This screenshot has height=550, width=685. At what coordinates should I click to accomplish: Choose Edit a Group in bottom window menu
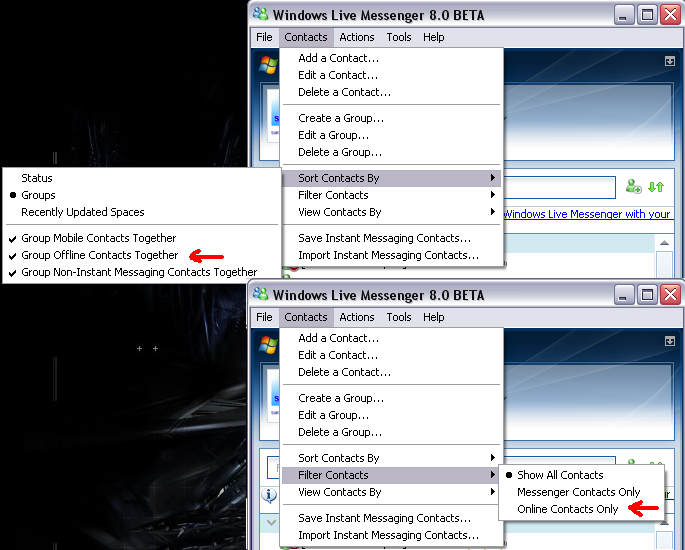click(x=391, y=415)
